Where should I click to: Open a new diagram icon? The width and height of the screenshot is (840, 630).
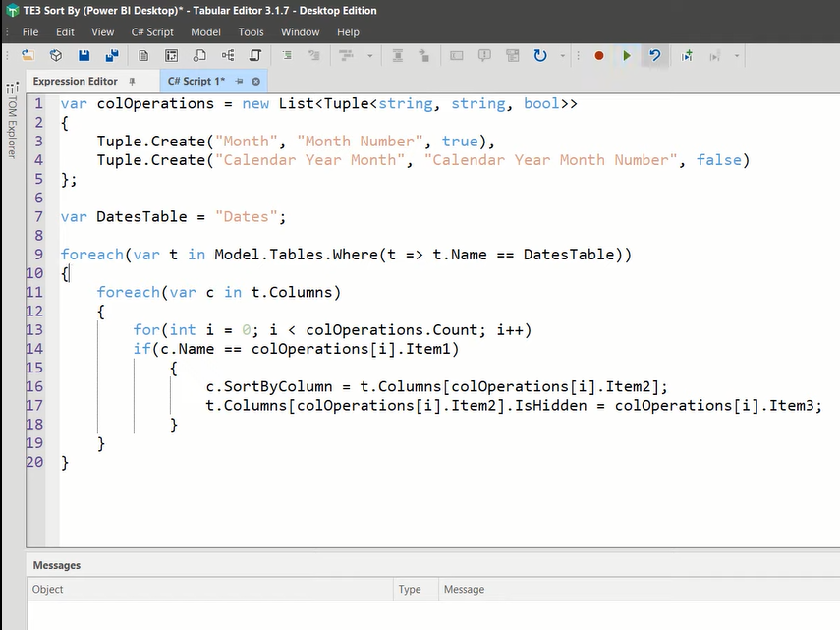tap(228, 56)
